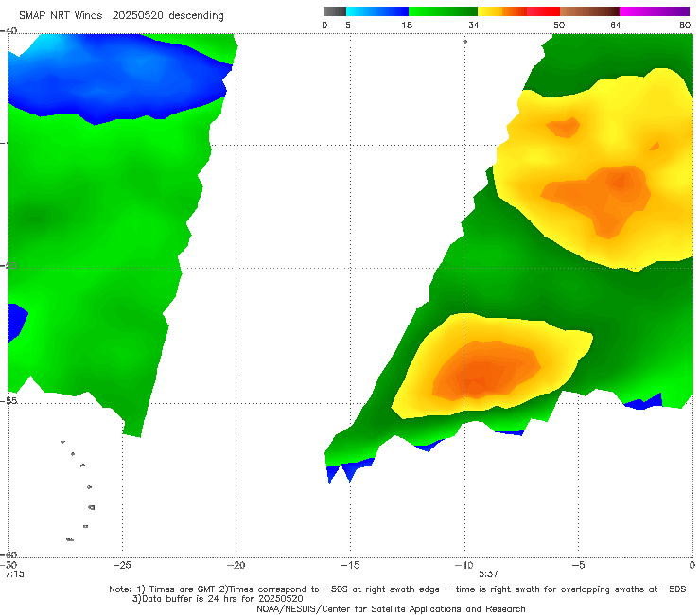700x615 pixels.
Task: Click the small orange patch near -6, -44
Action: [564, 128]
